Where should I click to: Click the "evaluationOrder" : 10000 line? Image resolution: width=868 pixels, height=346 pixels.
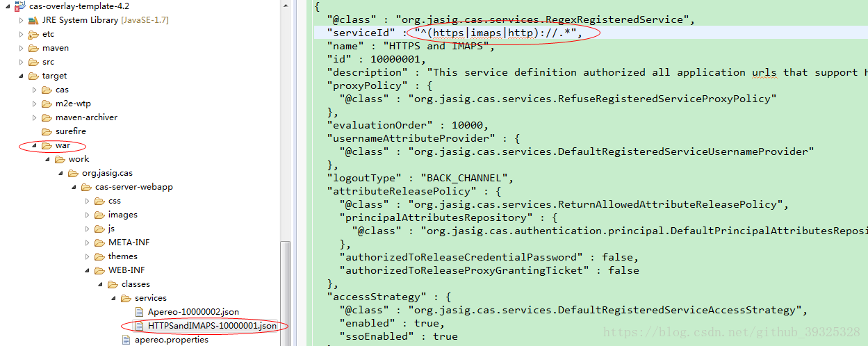[407, 125]
